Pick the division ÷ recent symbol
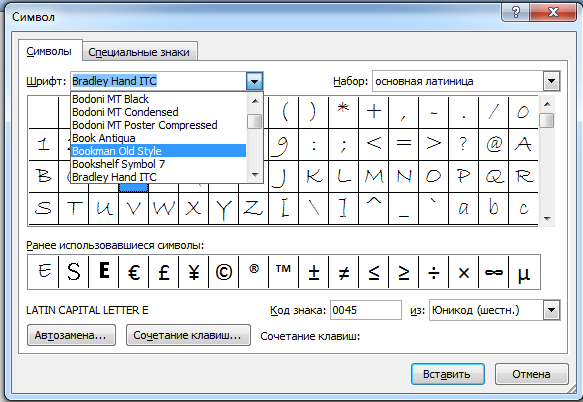583x402 pixels. (434, 272)
